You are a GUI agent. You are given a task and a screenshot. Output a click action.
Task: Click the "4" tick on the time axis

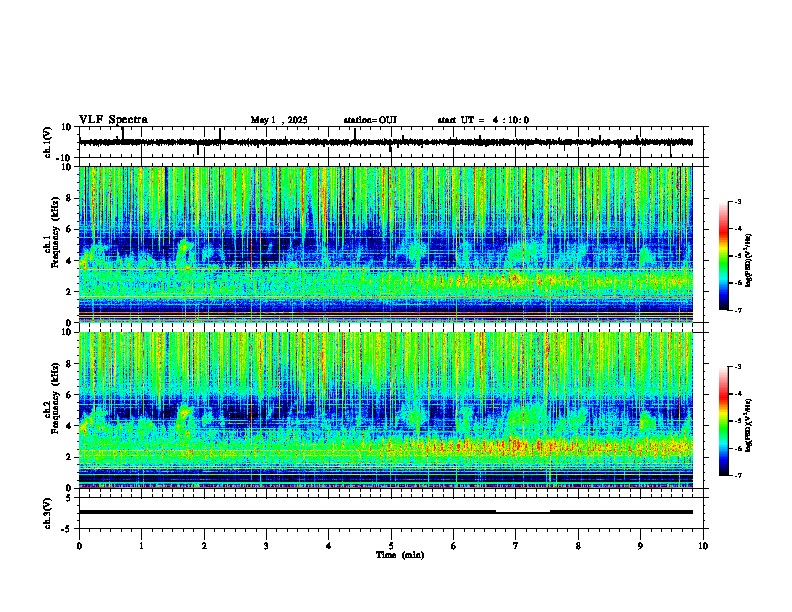(x=329, y=546)
